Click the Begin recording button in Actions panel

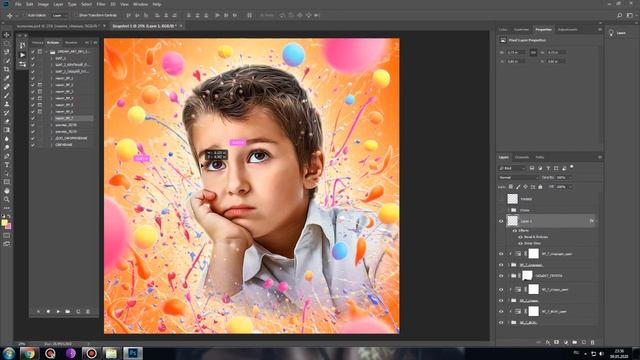click(48, 311)
